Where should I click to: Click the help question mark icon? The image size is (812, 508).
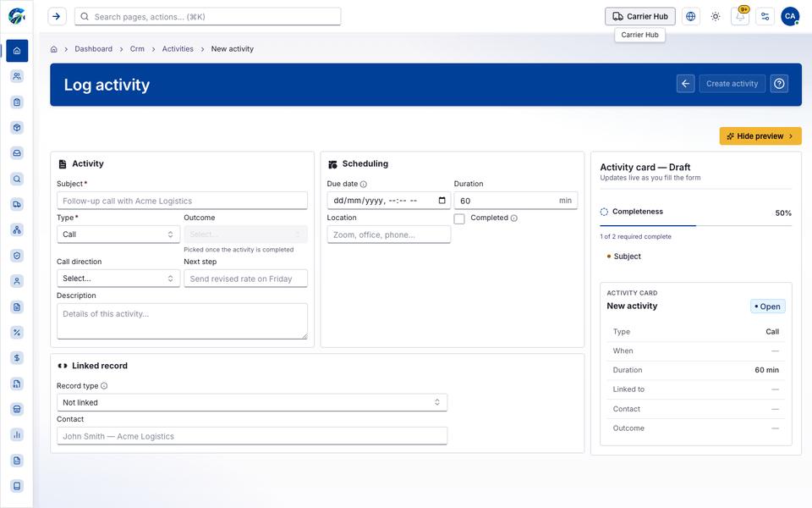click(x=779, y=84)
